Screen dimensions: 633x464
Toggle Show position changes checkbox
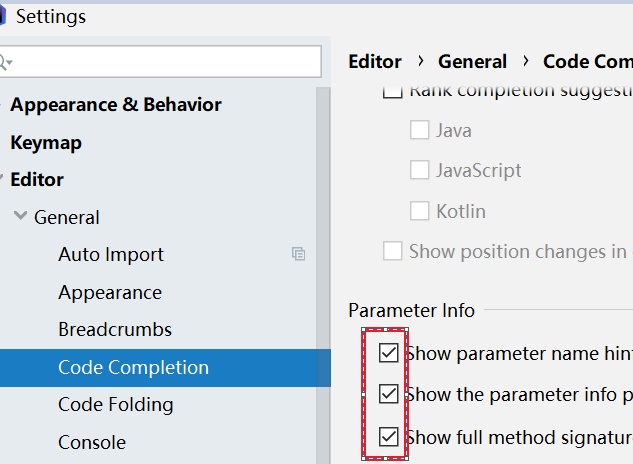pos(392,251)
